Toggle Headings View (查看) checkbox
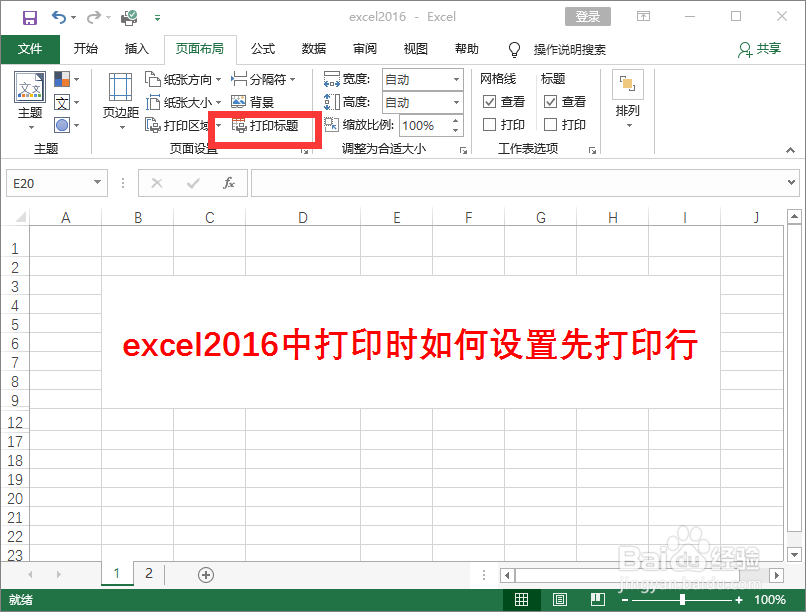The height and width of the screenshot is (612, 806). click(550, 102)
